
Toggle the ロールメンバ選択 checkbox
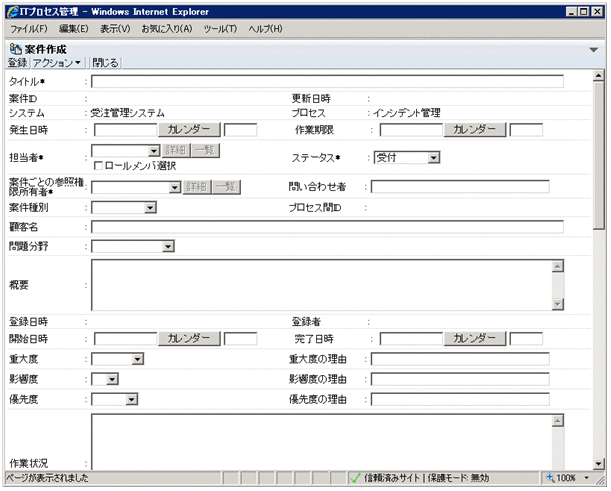click(x=98, y=166)
